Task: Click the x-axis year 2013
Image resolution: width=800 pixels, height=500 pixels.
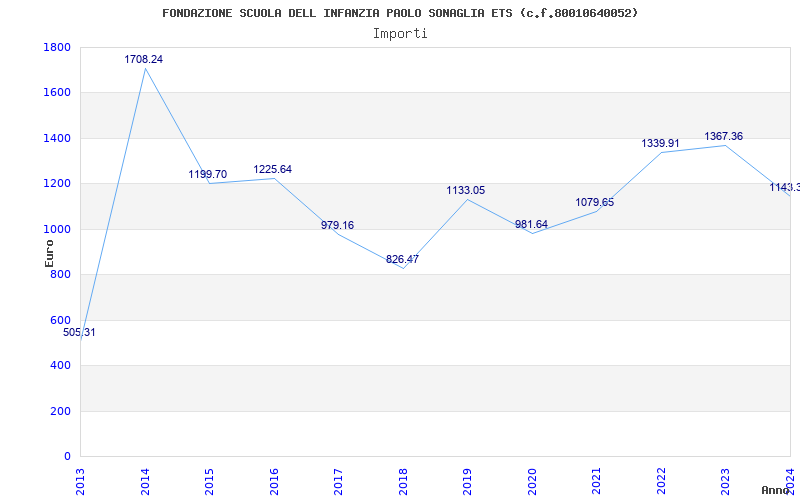Action: click(81, 481)
